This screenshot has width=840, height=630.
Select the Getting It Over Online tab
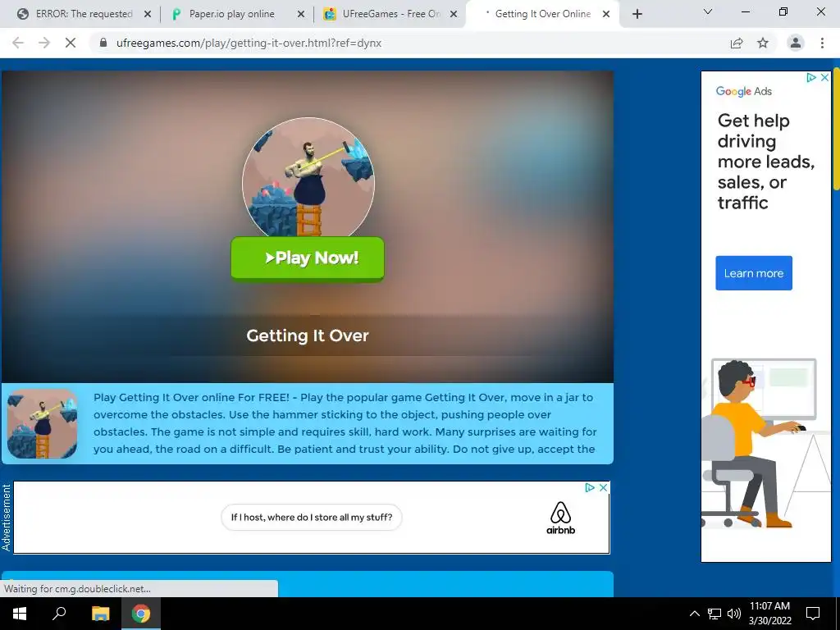(x=542, y=14)
